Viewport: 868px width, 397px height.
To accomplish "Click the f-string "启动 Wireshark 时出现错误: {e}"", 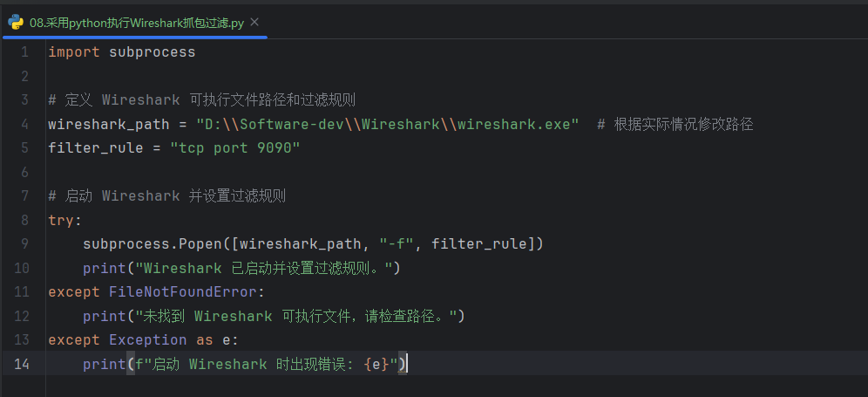I will coord(266,365).
